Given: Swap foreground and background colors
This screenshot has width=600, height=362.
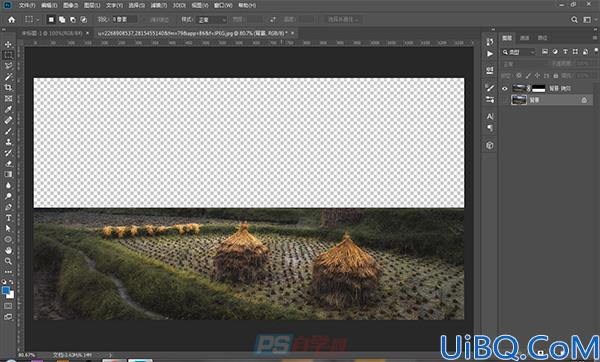Looking at the screenshot, I should pyautogui.click(x=11, y=282).
